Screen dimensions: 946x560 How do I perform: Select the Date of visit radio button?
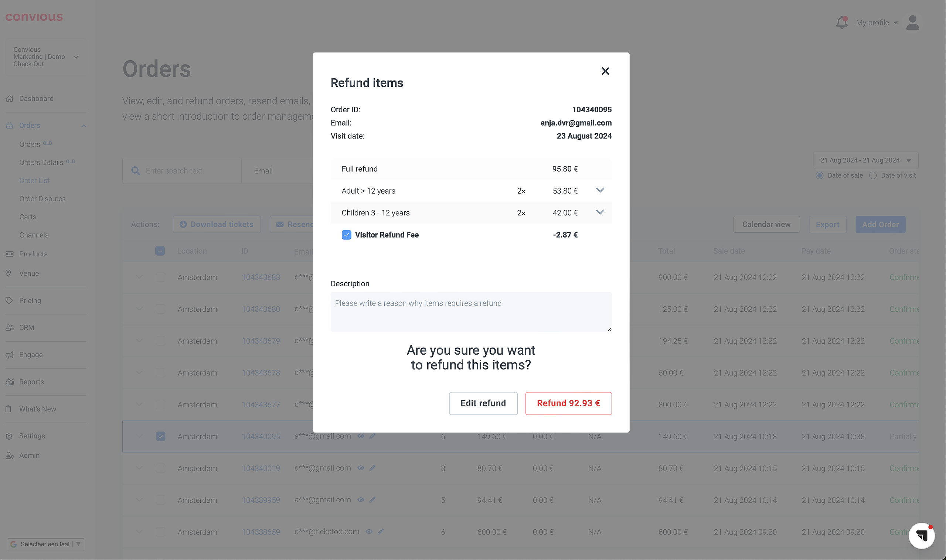(x=873, y=175)
